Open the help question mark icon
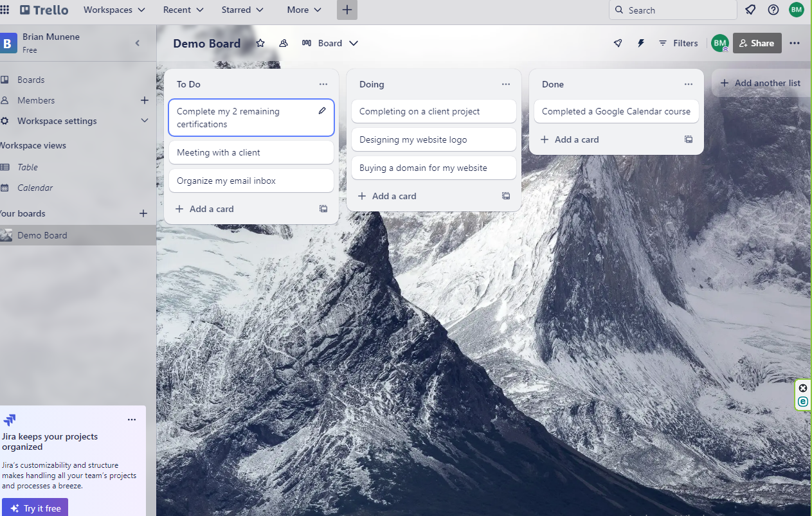 click(773, 10)
